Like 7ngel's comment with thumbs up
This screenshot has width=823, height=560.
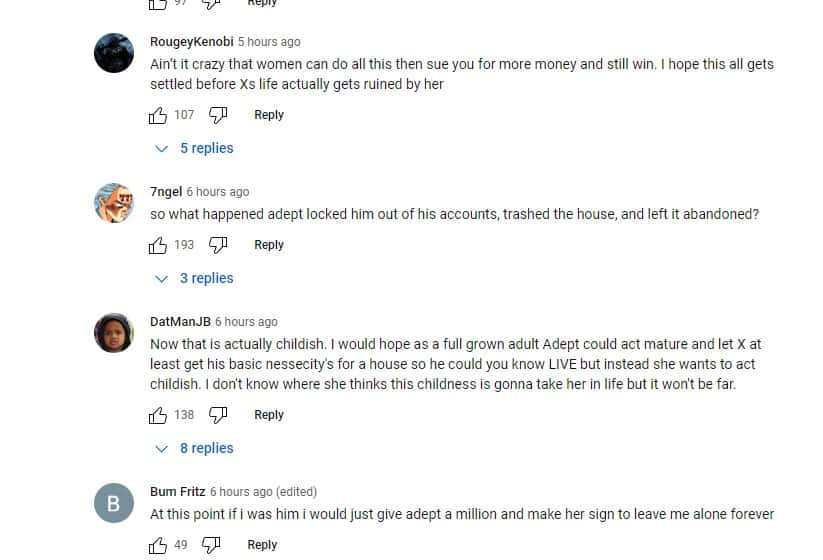(158, 245)
